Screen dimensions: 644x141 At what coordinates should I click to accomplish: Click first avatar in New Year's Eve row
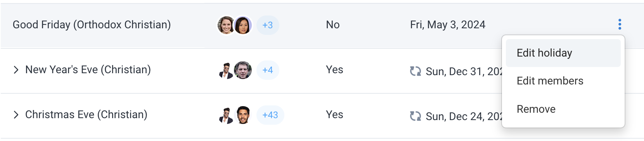click(226, 70)
